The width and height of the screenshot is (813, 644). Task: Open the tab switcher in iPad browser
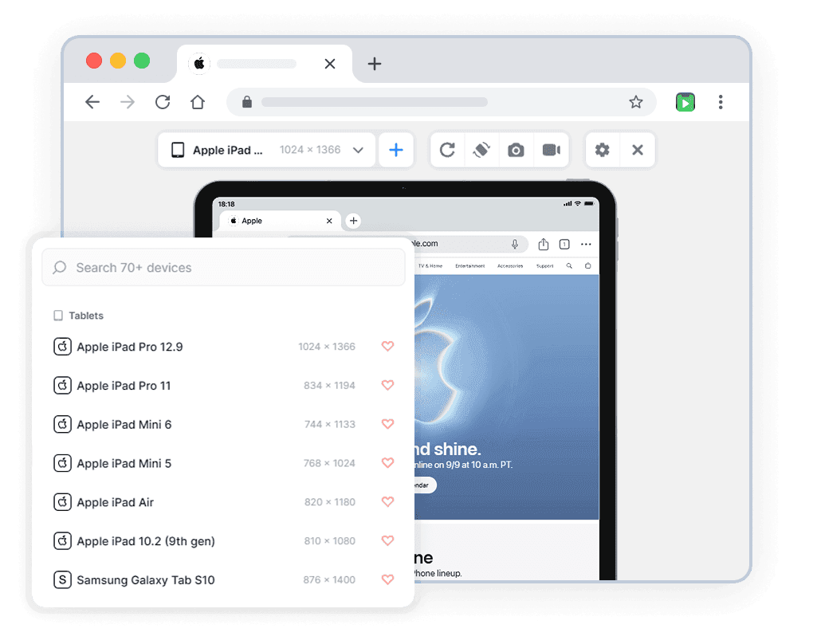564,244
